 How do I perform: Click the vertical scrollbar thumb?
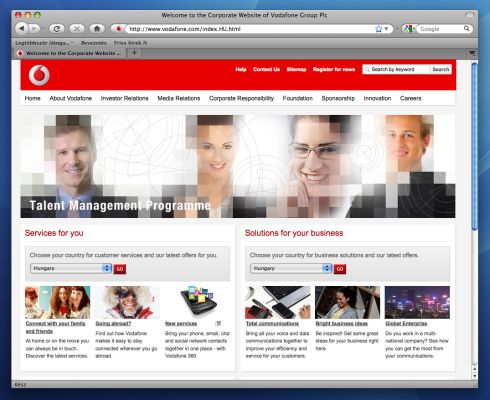coord(475,147)
